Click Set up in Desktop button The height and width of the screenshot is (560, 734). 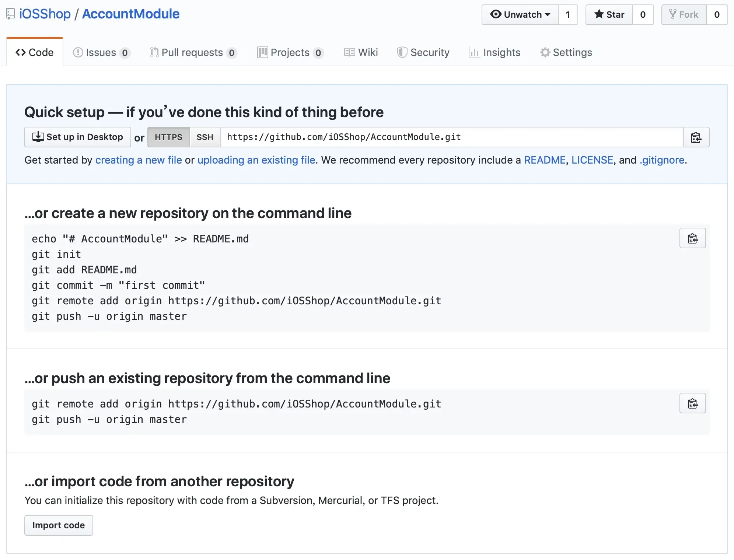coord(78,137)
